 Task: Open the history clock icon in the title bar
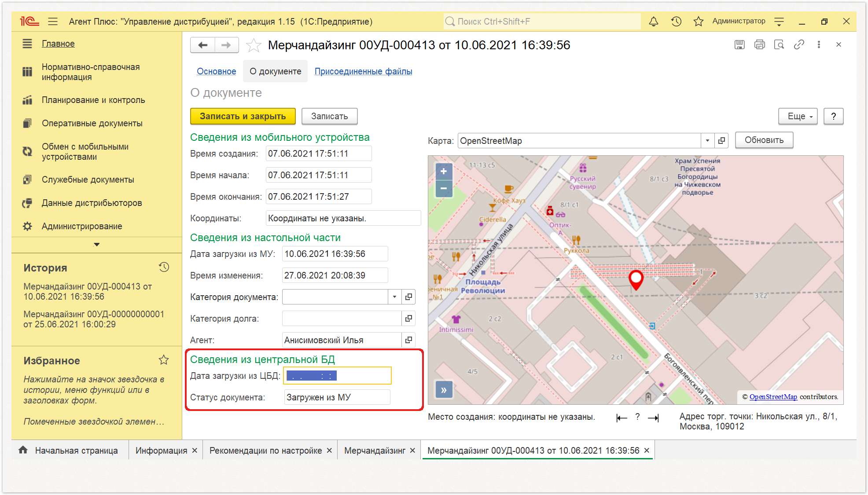click(676, 21)
